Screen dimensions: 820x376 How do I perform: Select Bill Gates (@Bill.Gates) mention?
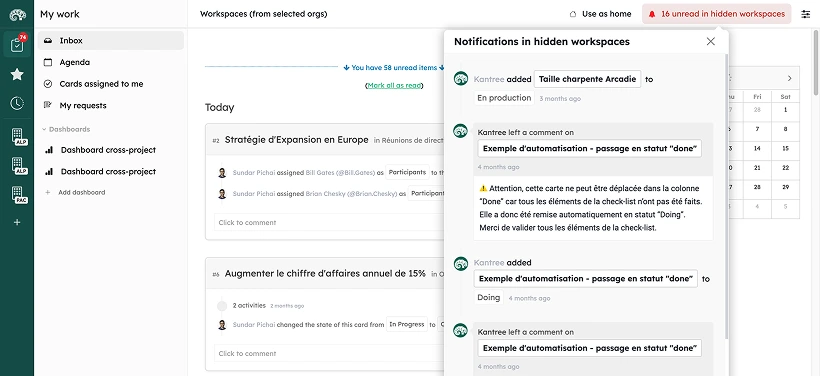tap(340, 172)
